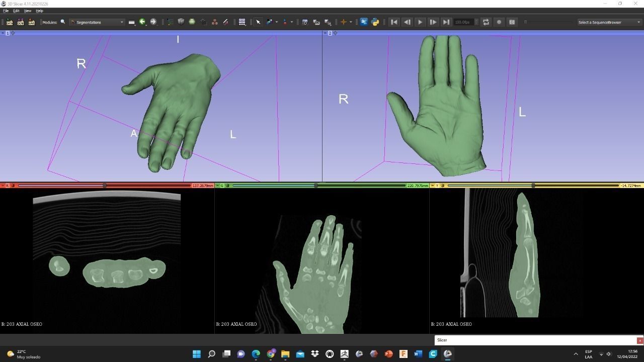This screenshot has width=644, height=362.
Task: Click the scene views capture icon
Action: coord(316,22)
